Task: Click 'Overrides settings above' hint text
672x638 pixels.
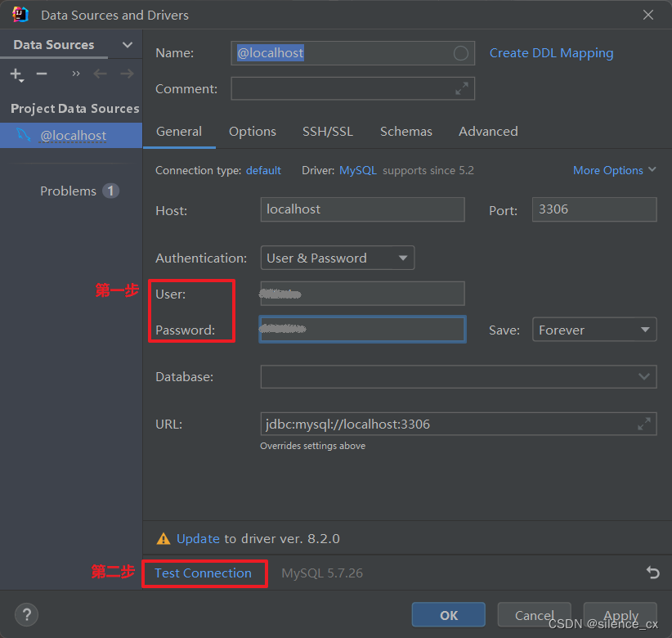Action: pyautogui.click(x=313, y=446)
